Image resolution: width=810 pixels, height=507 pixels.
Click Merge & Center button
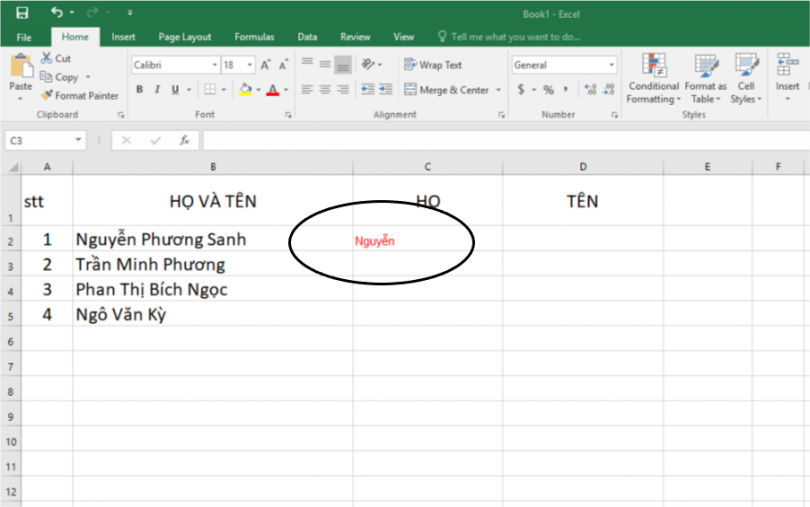tap(447, 90)
